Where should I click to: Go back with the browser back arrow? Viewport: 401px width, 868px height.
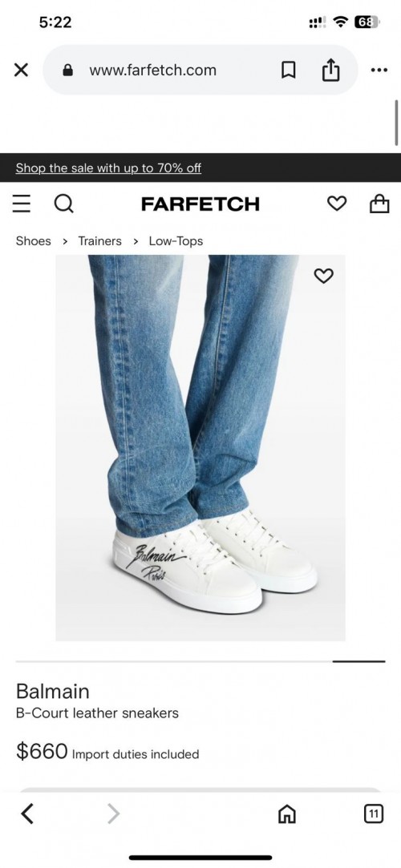pyautogui.click(x=27, y=813)
